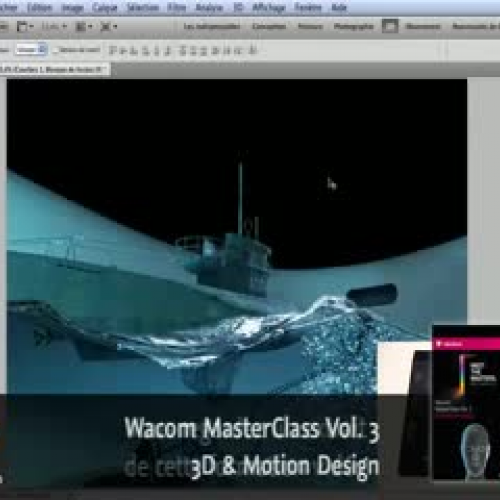Open the Image menu

click(x=73, y=8)
